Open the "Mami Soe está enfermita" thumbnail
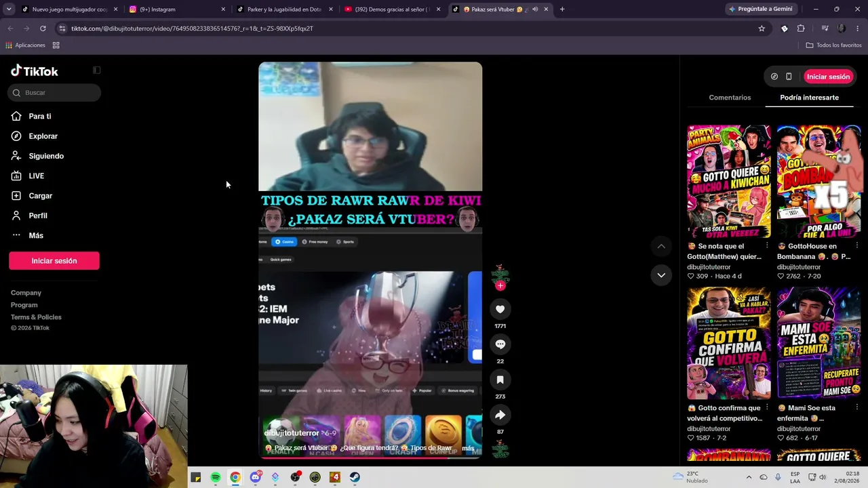868x488 pixels. coord(818,343)
